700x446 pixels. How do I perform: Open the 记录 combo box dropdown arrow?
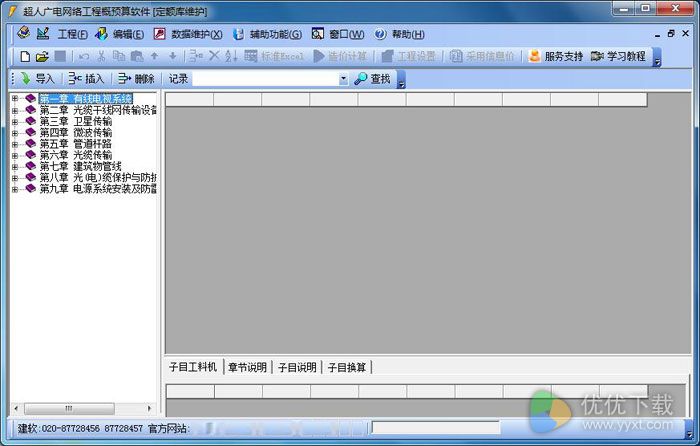tap(343, 79)
